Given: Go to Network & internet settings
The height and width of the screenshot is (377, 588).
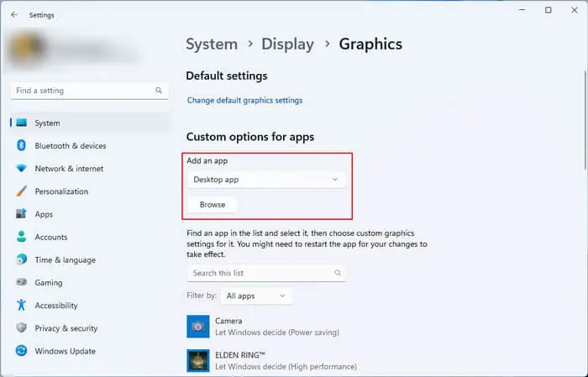Looking at the screenshot, I should pos(90,169).
